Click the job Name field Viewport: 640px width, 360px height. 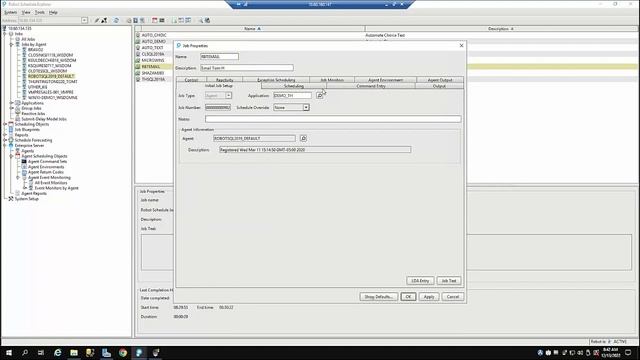tap(220, 56)
